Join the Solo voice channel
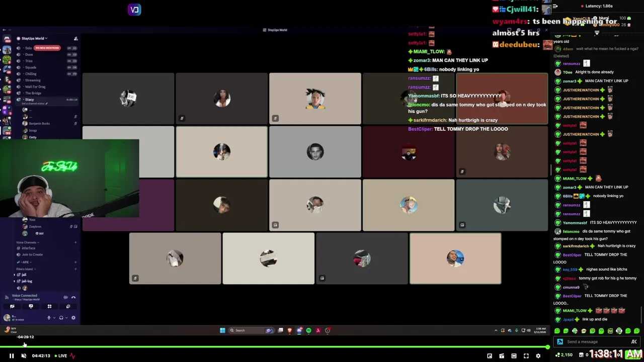 (29, 48)
